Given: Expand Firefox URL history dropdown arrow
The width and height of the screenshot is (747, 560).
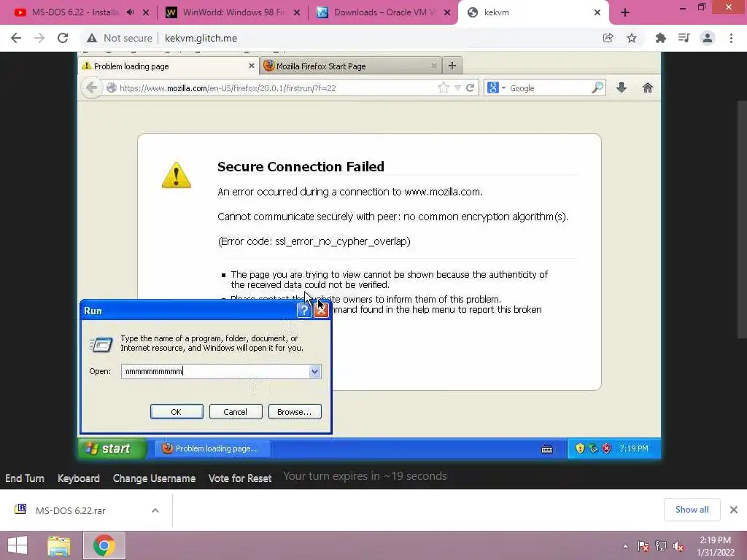Looking at the screenshot, I should pyautogui.click(x=457, y=88).
